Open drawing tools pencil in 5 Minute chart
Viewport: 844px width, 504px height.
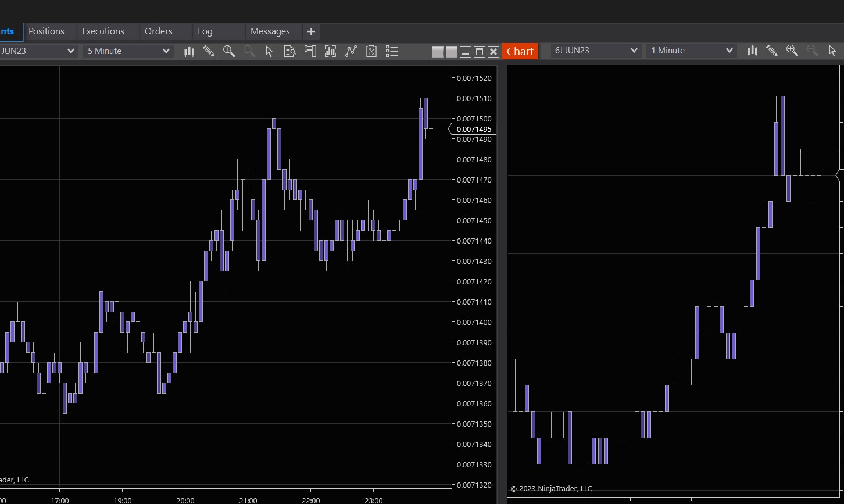[209, 51]
